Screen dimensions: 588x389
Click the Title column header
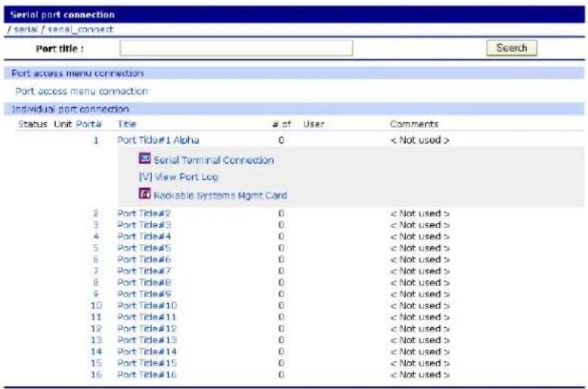coord(127,124)
